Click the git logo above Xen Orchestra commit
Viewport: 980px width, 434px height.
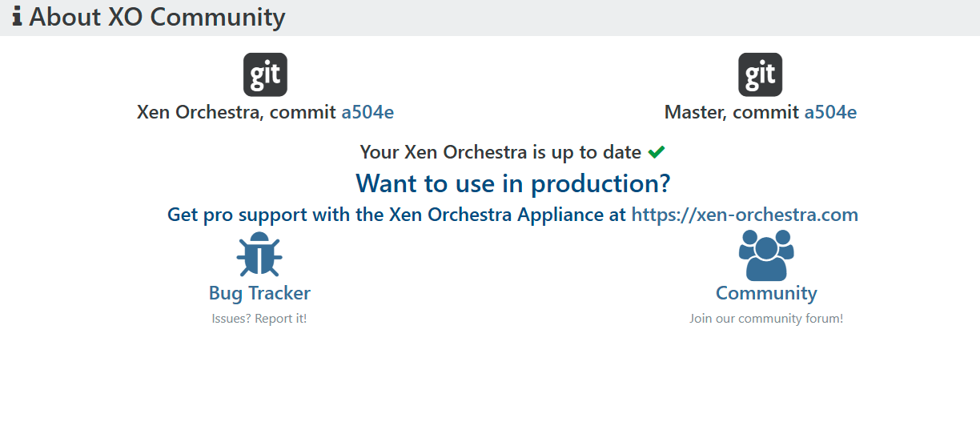[x=265, y=75]
